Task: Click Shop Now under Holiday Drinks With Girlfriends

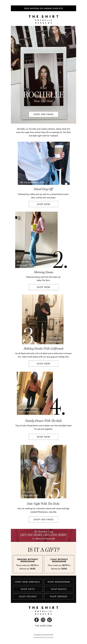Action: 43,364
